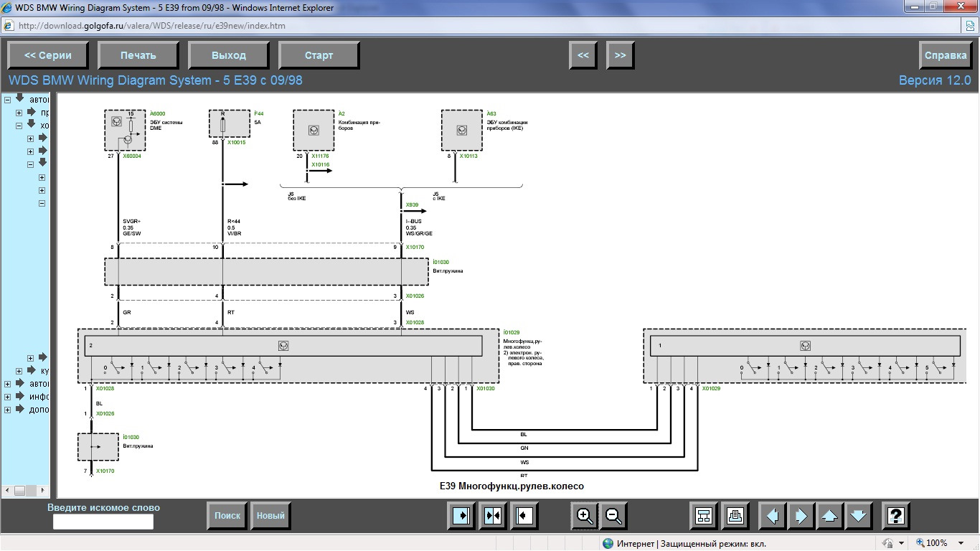Pan the diagram right with arrow icon
This screenshot has height=551, width=980.
(x=801, y=515)
